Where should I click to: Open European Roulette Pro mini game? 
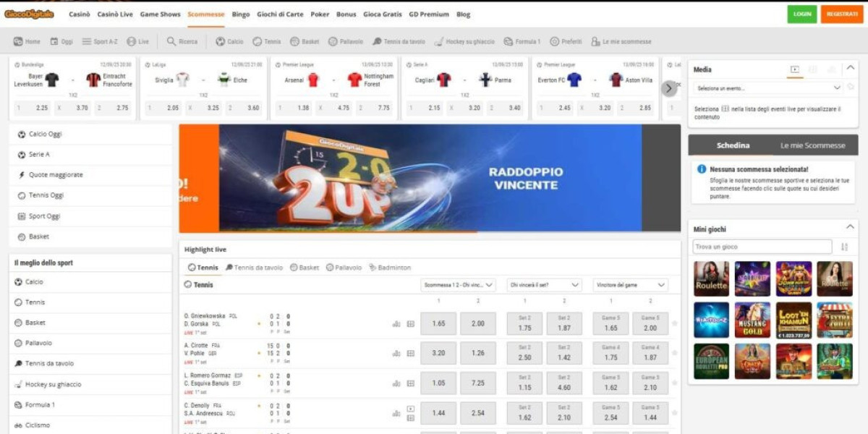tap(712, 361)
